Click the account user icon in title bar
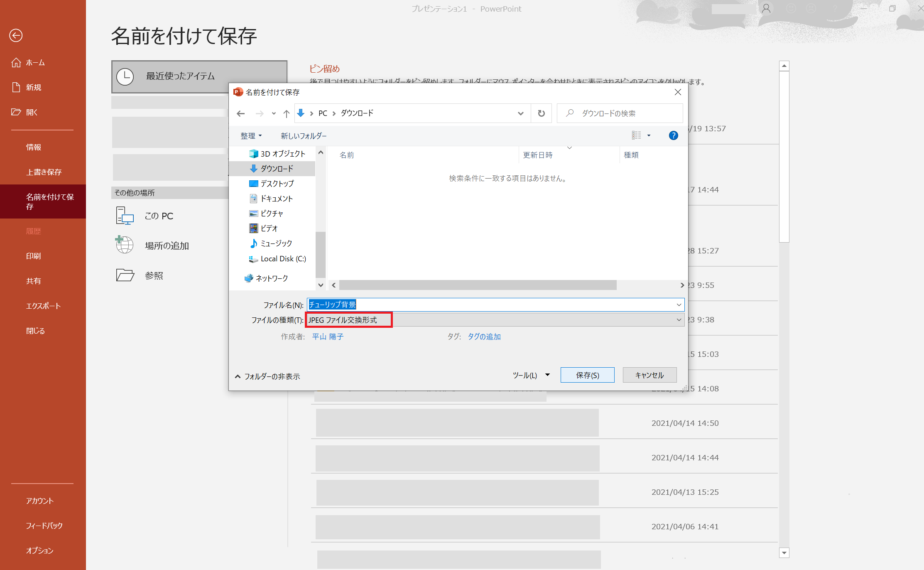Viewport: 924px width, 570px height. 766,8
